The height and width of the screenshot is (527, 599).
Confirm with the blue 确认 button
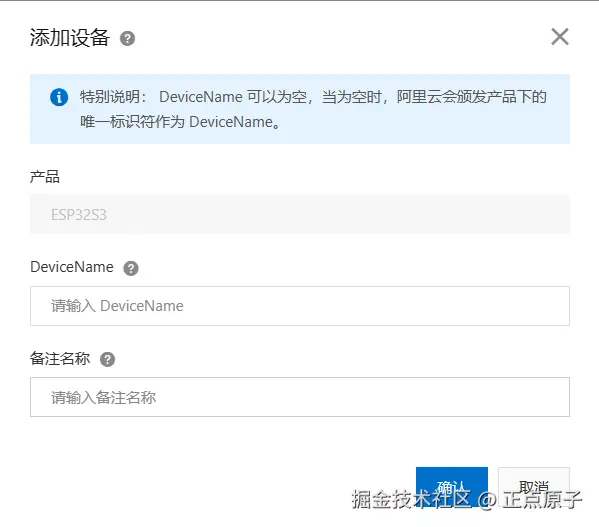click(452, 487)
